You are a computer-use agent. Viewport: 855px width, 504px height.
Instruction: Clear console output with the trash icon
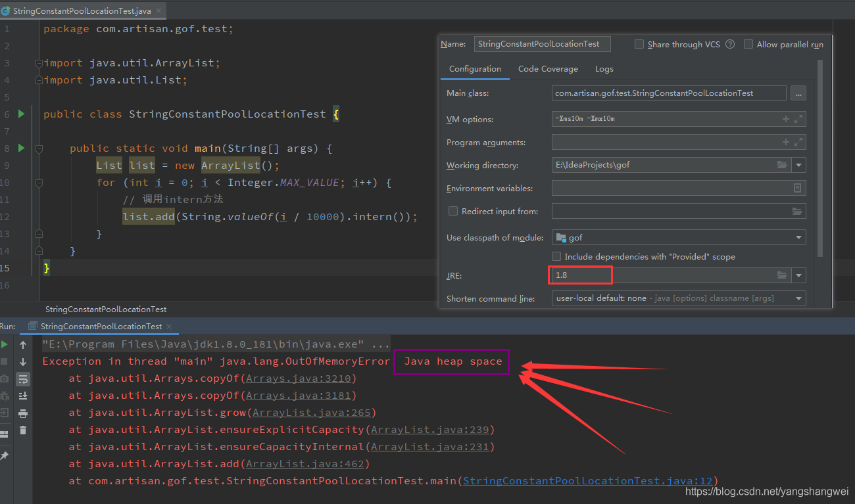point(23,430)
